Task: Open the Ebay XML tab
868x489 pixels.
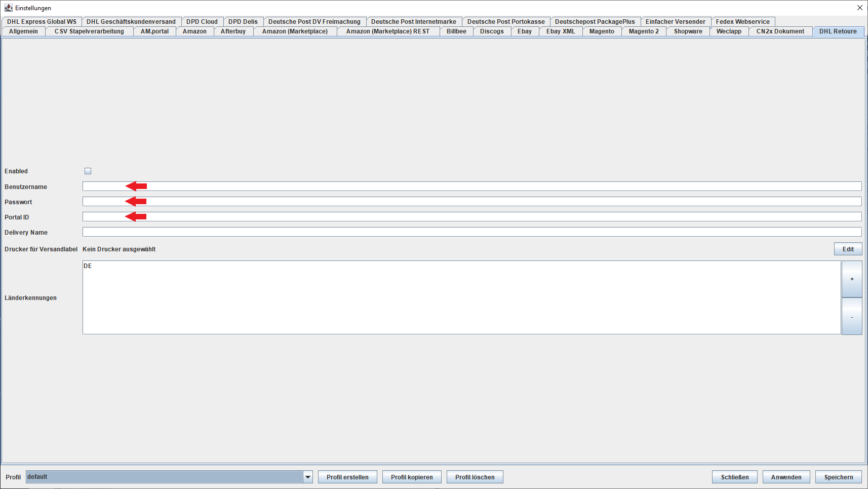Action: coord(561,31)
